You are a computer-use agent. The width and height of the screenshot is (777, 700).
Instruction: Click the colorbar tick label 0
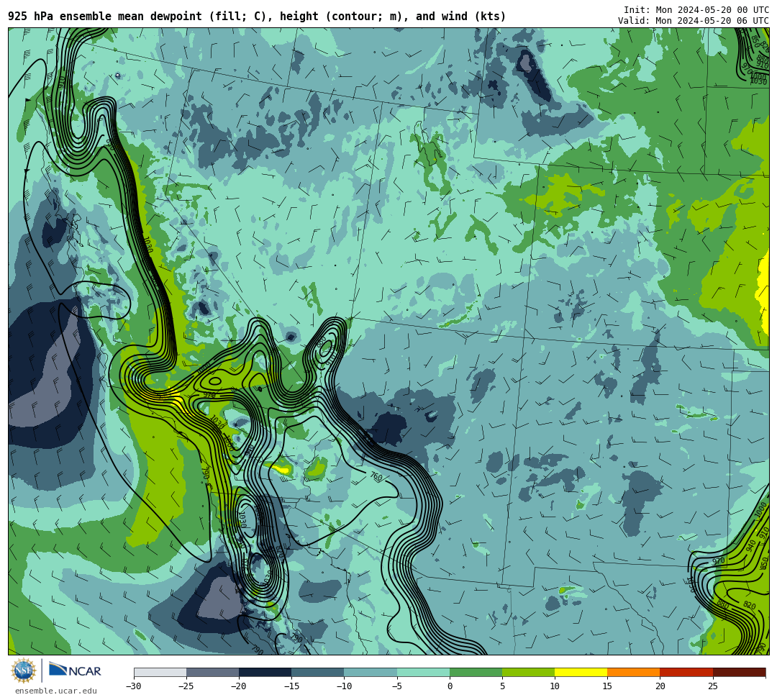click(x=450, y=686)
